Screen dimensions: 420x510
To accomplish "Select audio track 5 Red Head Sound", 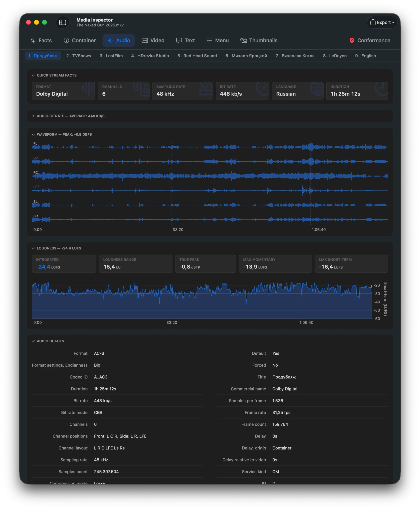I will click(197, 56).
